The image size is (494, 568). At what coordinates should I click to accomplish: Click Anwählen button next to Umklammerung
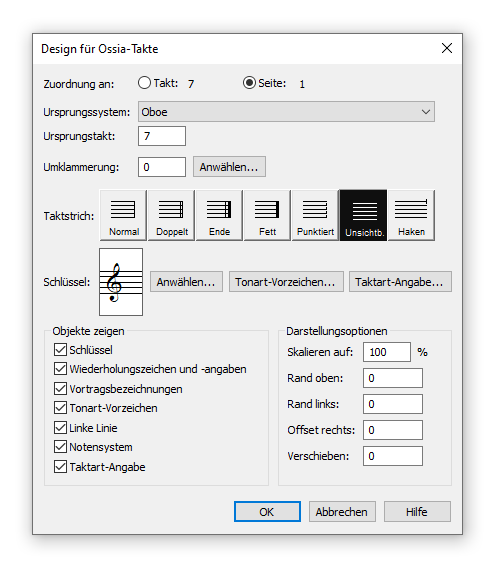pyautogui.click(x=229, y=167)
